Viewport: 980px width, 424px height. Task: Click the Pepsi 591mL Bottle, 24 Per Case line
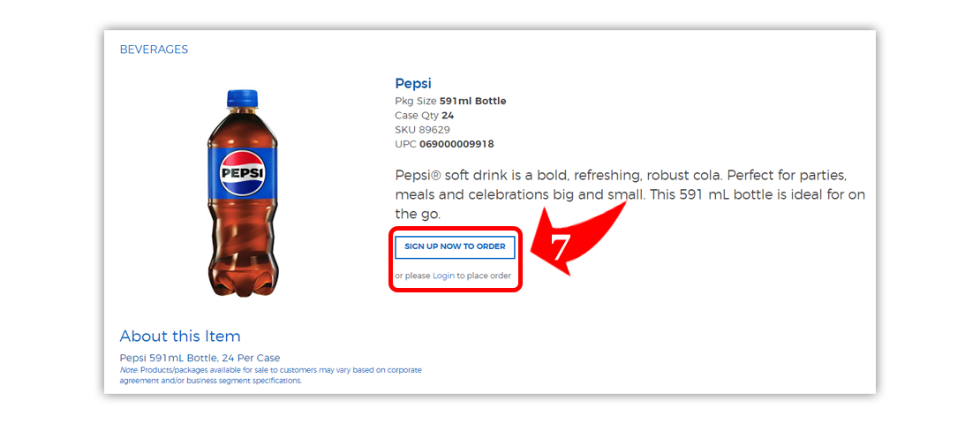point(200,358)
